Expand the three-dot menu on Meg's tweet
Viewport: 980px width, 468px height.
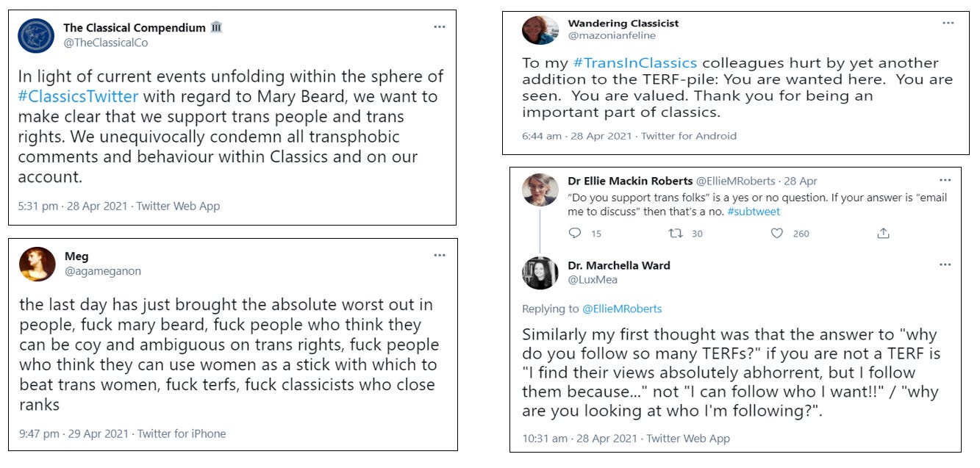tap(440, 256)
